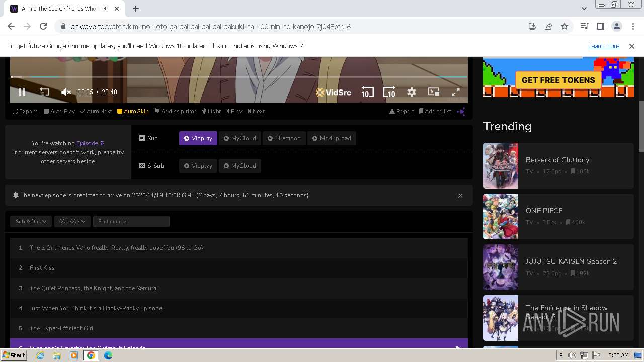Image resolution: width=644 pixels, height=362 pixels.
Task: Open Chrome three-dot menu
Action: point(632,26)
